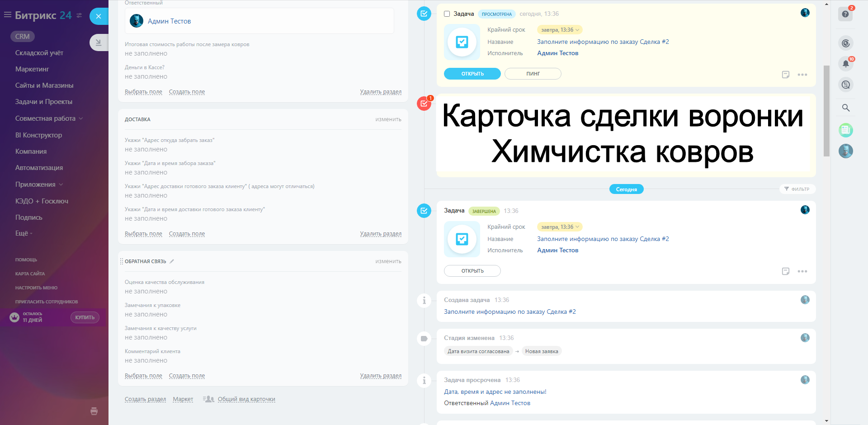
Task: Collapse the deal card side panel
Action: [99, 42]
